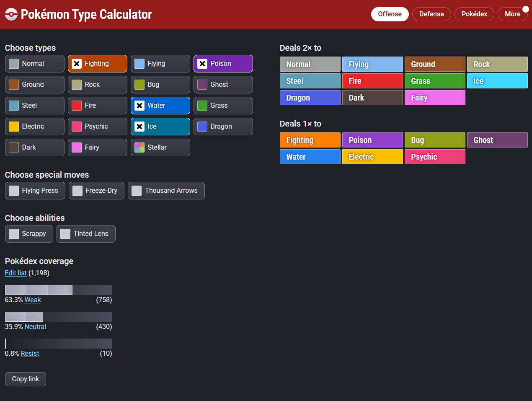Viewport: 532px width, 401px height.
Task: Toggle the Fairy type
Action: (98, 147)
